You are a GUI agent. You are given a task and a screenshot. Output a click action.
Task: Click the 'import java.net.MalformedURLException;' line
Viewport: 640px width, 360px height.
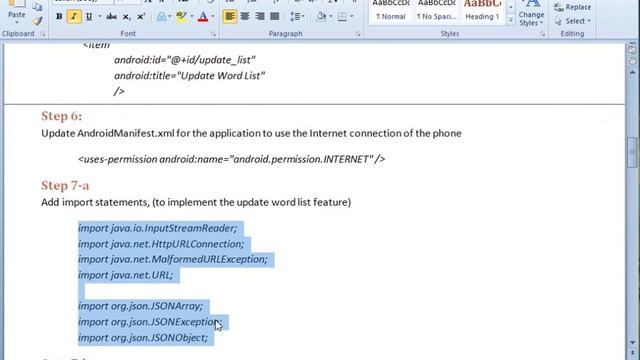click(x=173, y=259)
